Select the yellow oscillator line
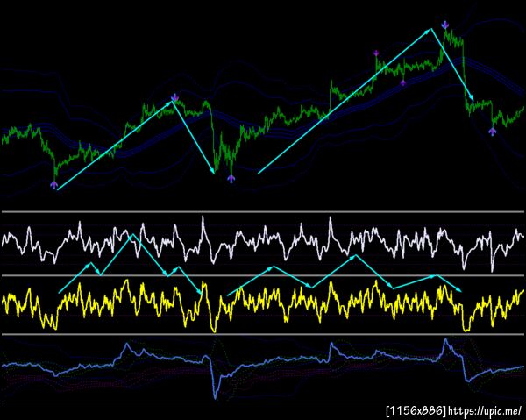 263,305
